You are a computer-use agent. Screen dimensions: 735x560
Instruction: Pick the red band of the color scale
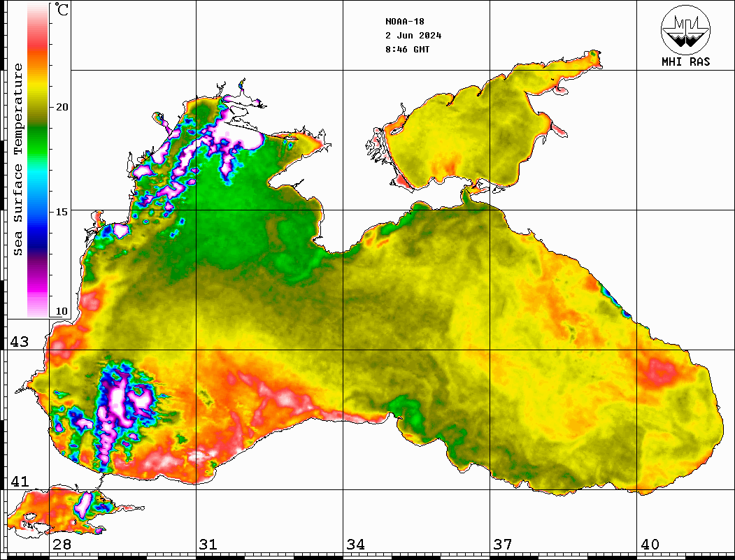coord(38,43)
